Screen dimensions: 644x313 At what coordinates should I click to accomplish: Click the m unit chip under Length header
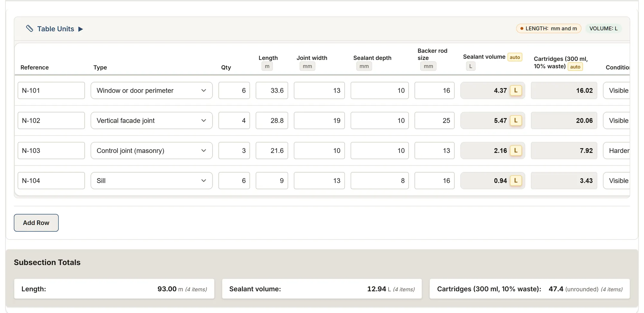[x=267, y=66]
